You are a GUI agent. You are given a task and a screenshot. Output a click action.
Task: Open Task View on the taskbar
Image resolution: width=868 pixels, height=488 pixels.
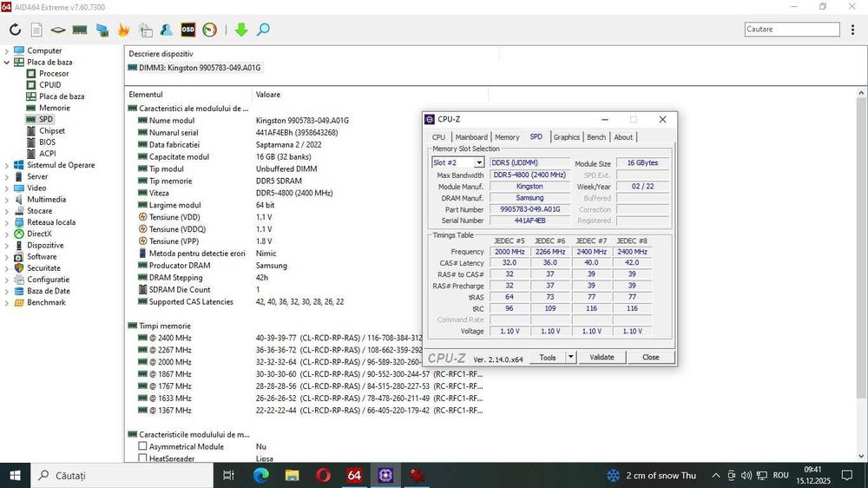(x=228, y=475)
